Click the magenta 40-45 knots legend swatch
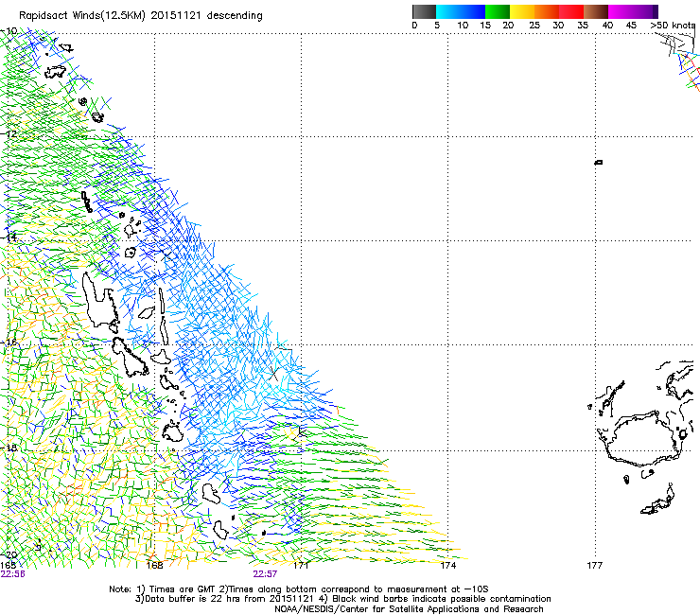This screenshot has height=615, width=700. pos(621,11)
